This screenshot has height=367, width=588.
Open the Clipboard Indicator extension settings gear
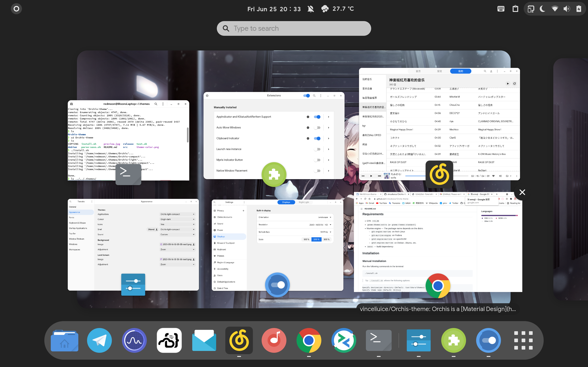[308, 138]
